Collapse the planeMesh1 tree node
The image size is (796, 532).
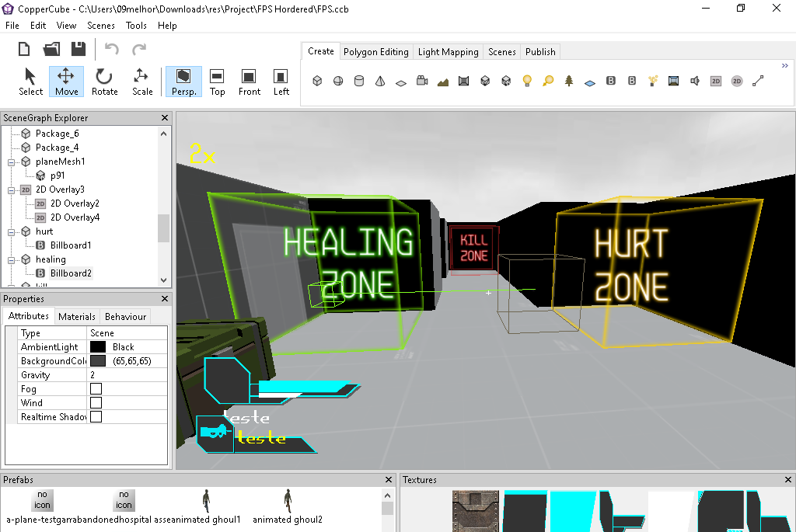click(x=11, y=162)
